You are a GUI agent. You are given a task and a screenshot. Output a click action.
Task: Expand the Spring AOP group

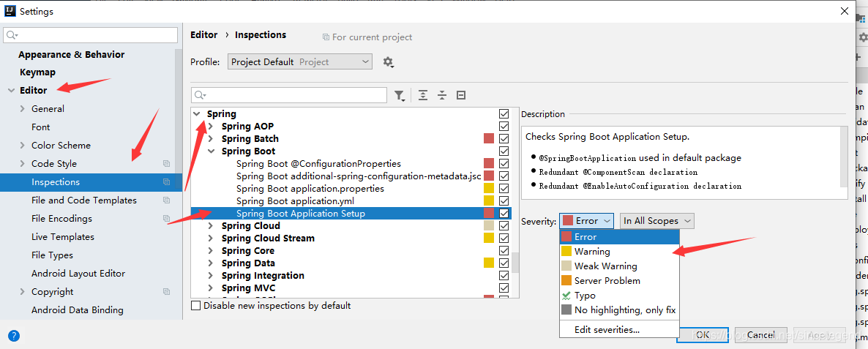(x=210, y=126)
